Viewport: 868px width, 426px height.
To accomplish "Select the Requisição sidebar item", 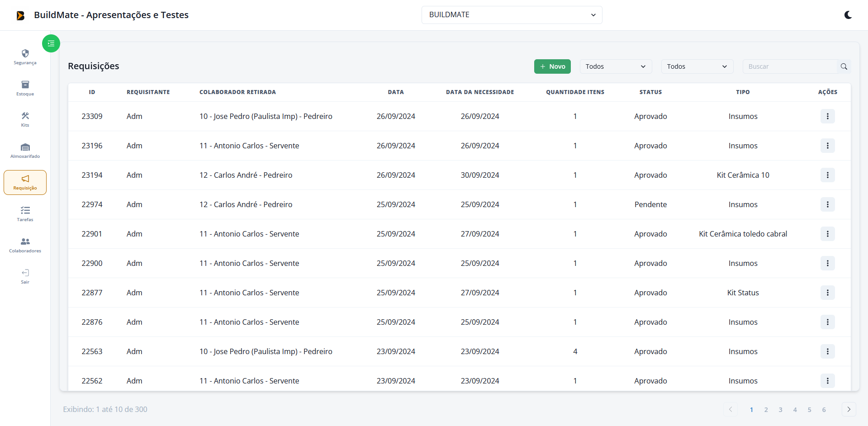I will (25, 182).
